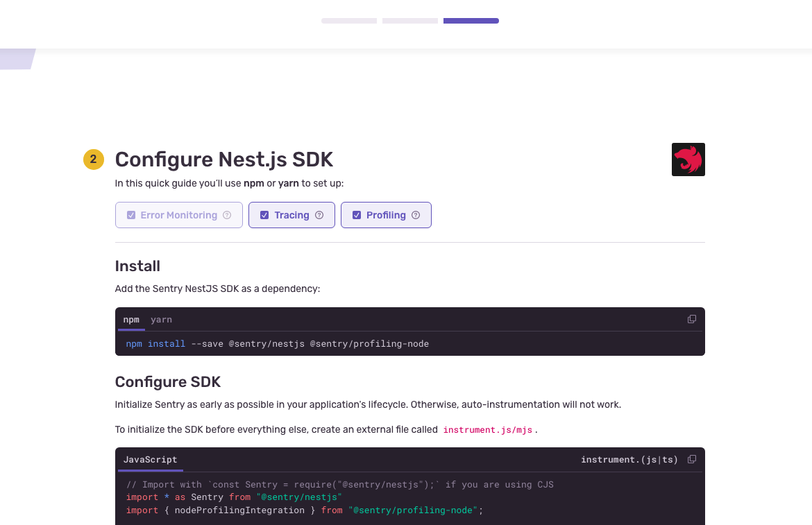
Task: Copy the npm install command
Action: point(691,319)
